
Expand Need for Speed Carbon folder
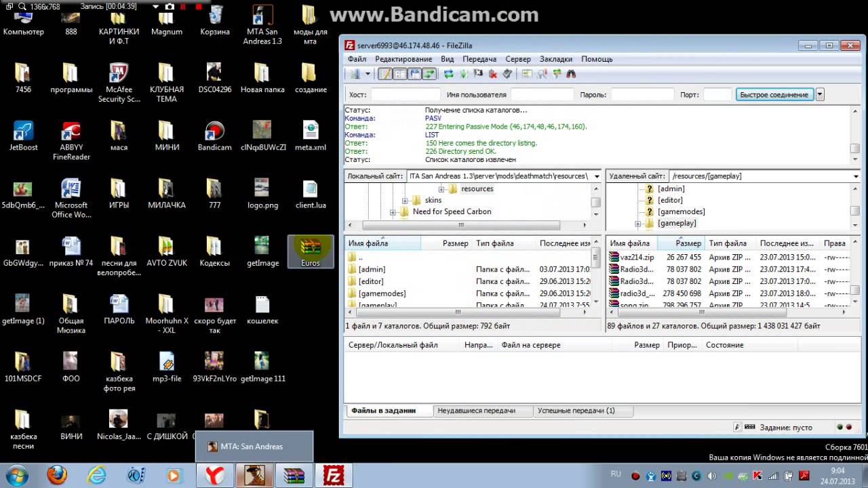click(393, 212)
